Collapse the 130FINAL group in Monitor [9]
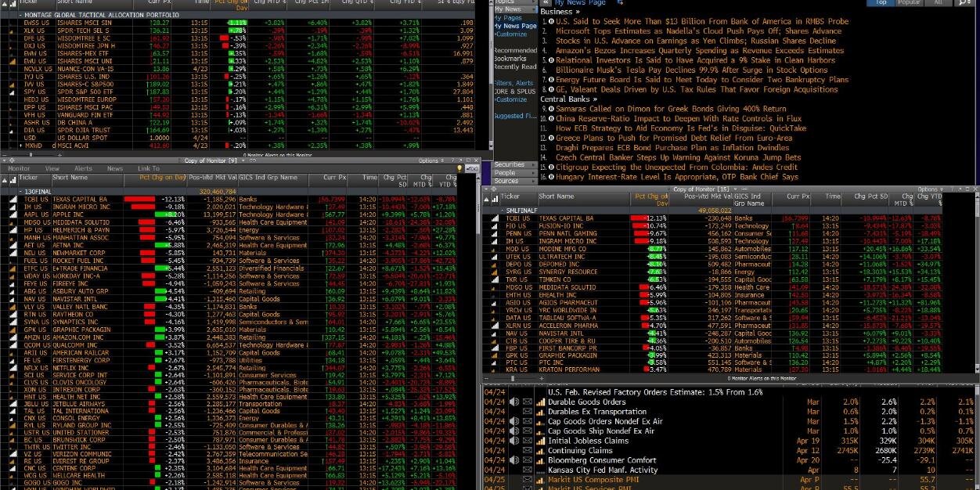Viewport: 980px width, 490px height. [20, 190]
